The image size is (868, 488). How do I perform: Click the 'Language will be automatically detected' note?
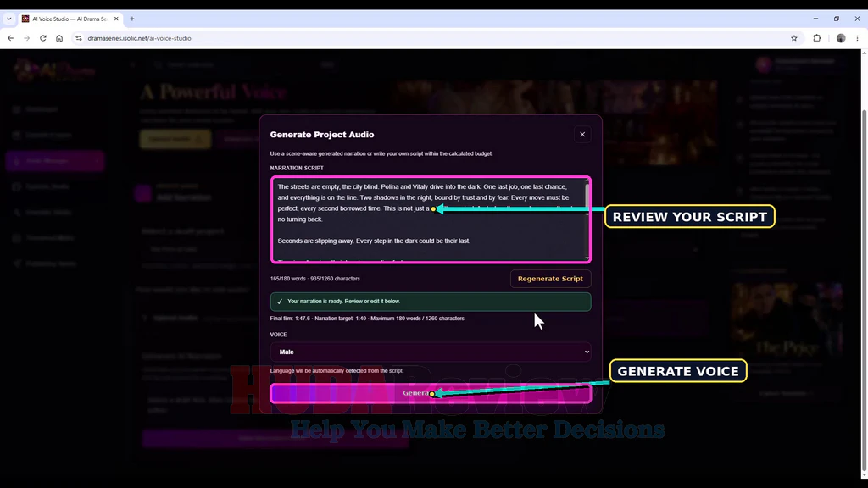337,371
